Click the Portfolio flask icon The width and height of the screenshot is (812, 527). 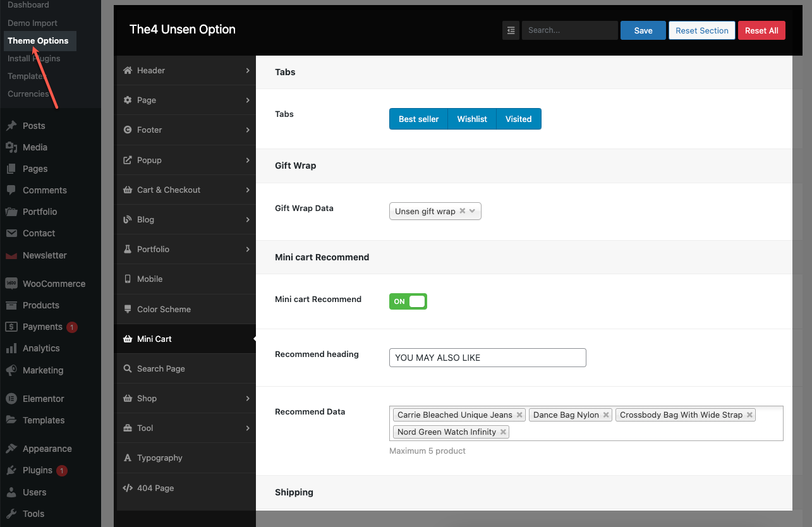pyautogui.click(x=128, y=249)
